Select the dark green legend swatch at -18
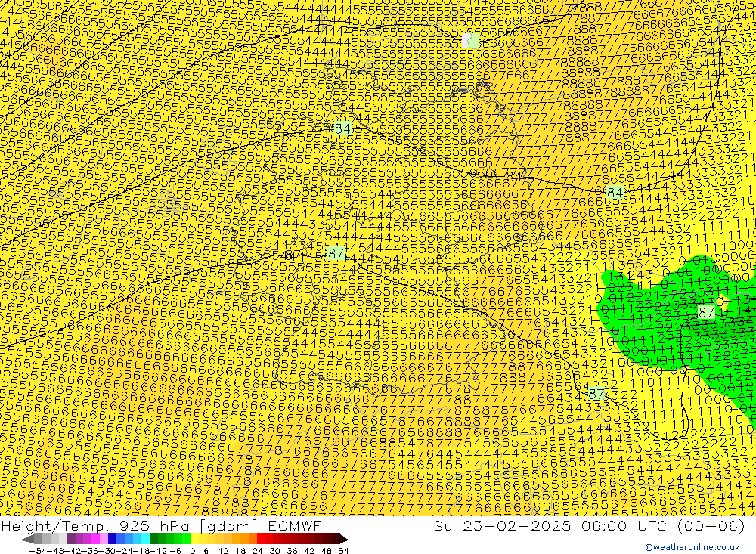Screen dimensions: 756x554 coord(153,539)
